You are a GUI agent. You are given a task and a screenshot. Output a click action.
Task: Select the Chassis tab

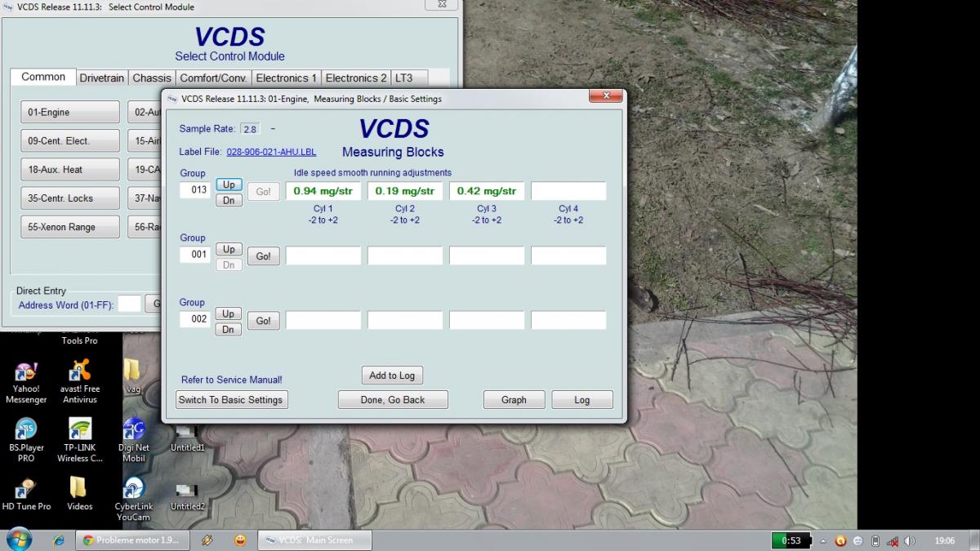pos(152,78)
